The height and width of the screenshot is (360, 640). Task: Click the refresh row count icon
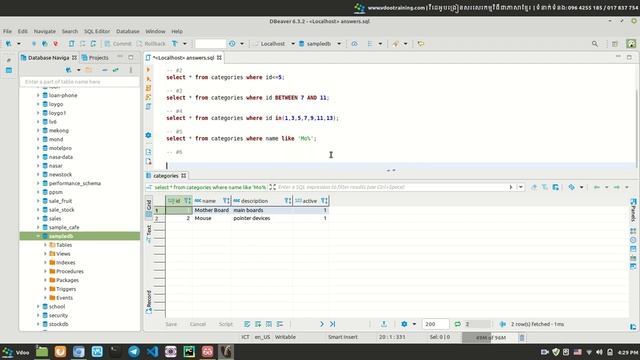(458, 324)
